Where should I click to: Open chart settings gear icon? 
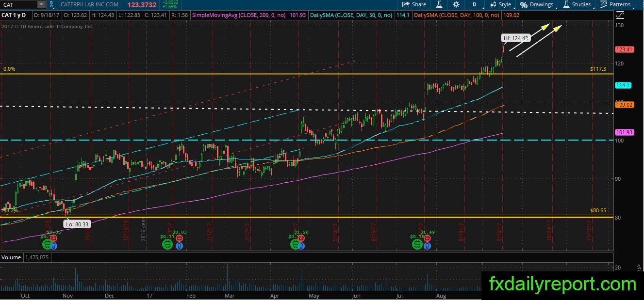(x=456, y=4)
